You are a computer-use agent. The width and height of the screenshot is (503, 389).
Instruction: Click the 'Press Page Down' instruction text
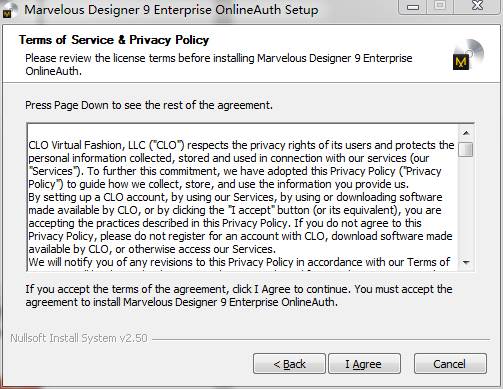click(149, 105)
